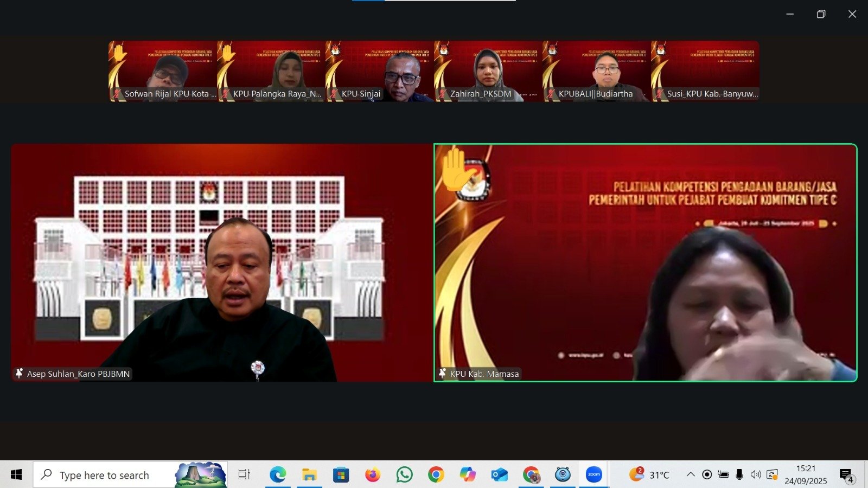The height and width of the screenshot is (488, 868).
Task: Launch Microsoft Store from taskbar
Action: pos(341,475)
